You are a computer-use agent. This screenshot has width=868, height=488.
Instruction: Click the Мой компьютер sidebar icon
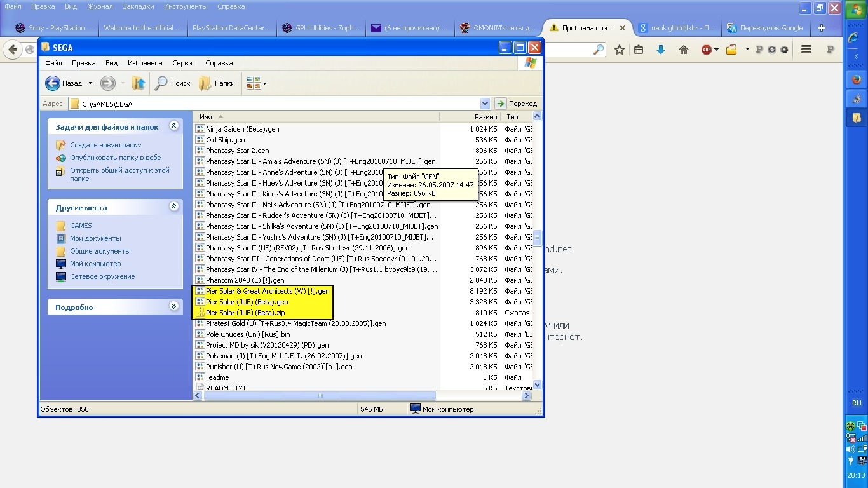(61, 264)
